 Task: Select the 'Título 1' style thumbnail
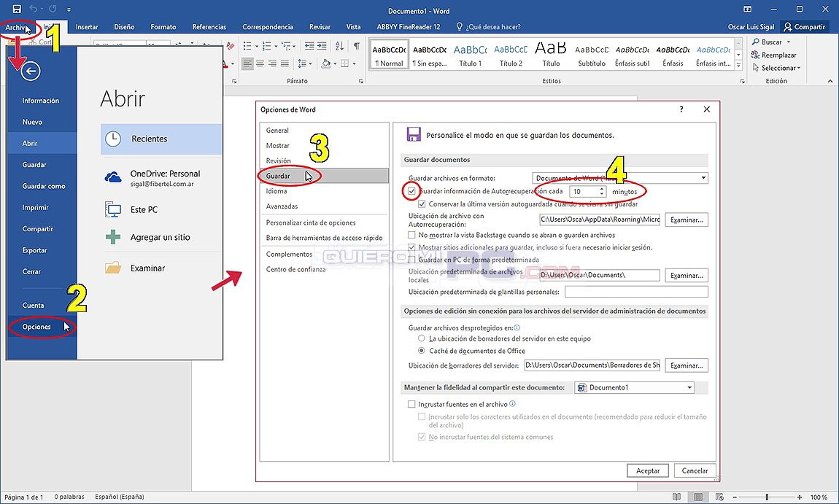click(470, 54)
